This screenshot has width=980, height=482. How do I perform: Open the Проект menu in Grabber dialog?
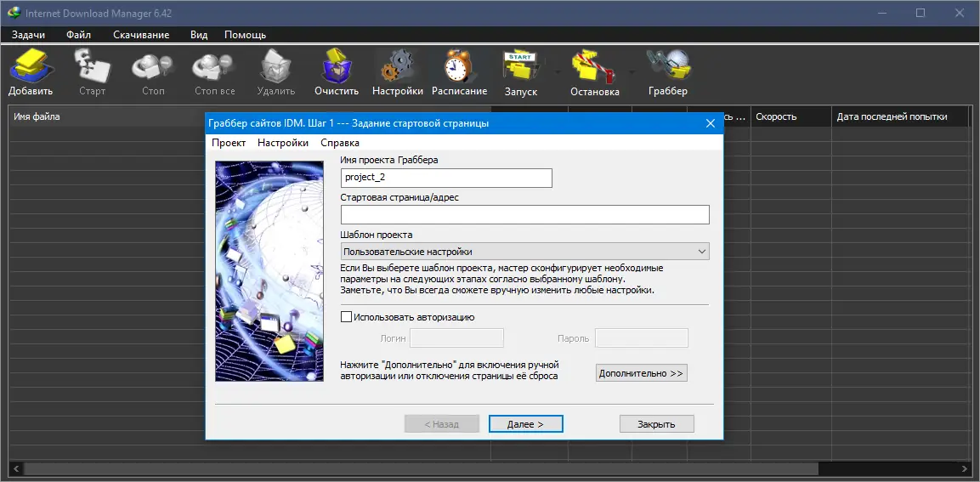229,143
